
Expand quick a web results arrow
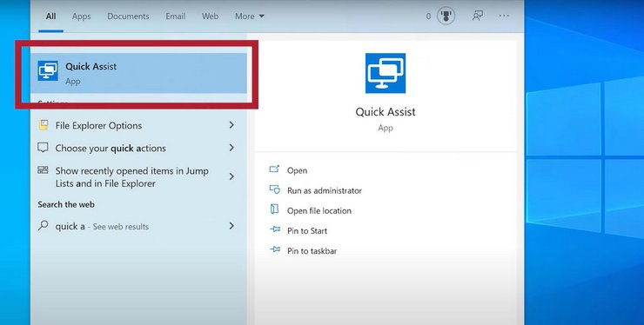click(231, 226)
